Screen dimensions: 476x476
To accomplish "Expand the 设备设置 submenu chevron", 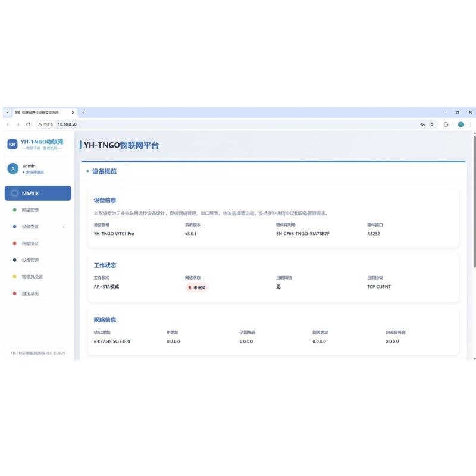I will 64,227.
